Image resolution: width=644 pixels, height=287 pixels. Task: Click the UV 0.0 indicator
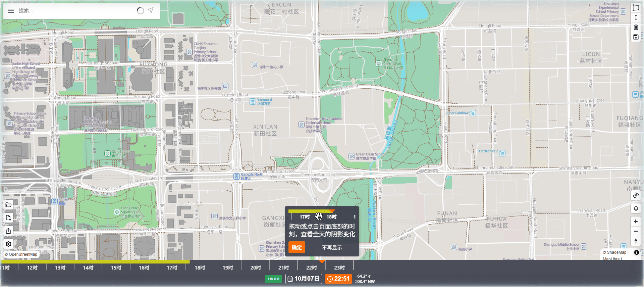pyautogui.click(x=274, y=279)
